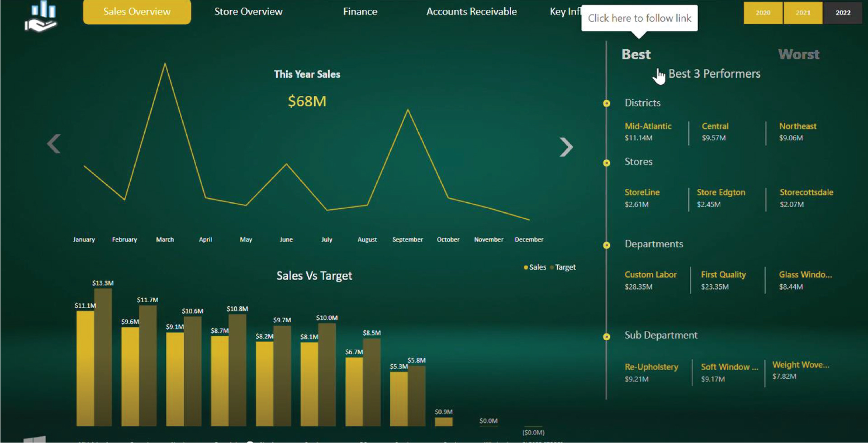This screenshot has width=868, height=443.
Task: Click the left navigation arrow chevron
Action: coord(54,143)
